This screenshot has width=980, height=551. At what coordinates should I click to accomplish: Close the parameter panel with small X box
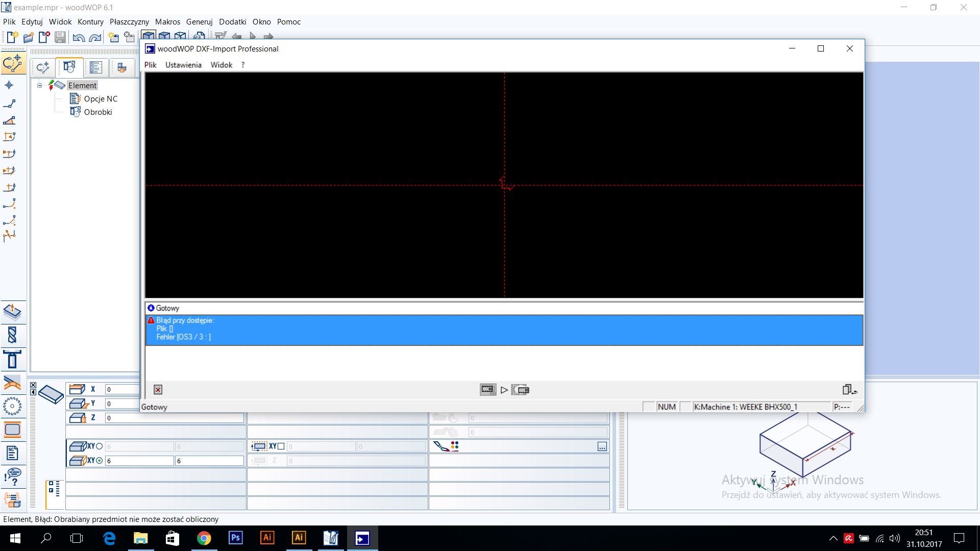(x=33, y=385)
